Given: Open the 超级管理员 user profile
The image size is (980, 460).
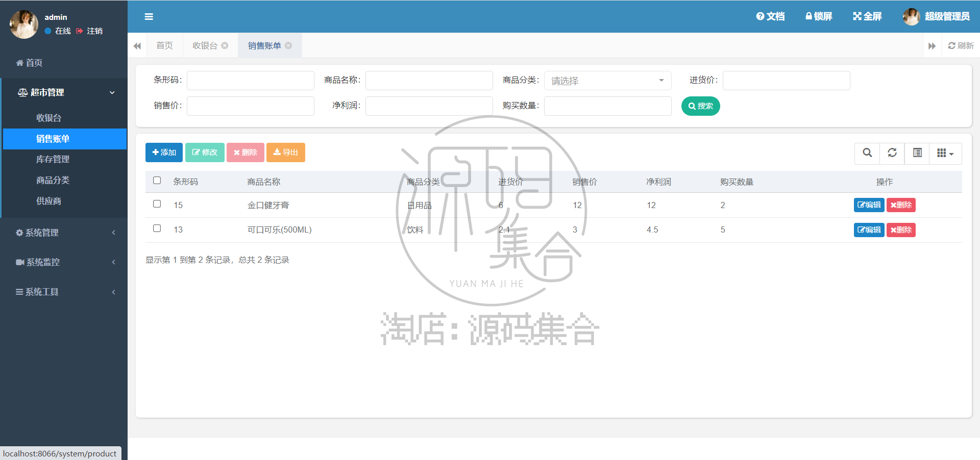Looking at the screenshot, I should click(x=936, y=16).
